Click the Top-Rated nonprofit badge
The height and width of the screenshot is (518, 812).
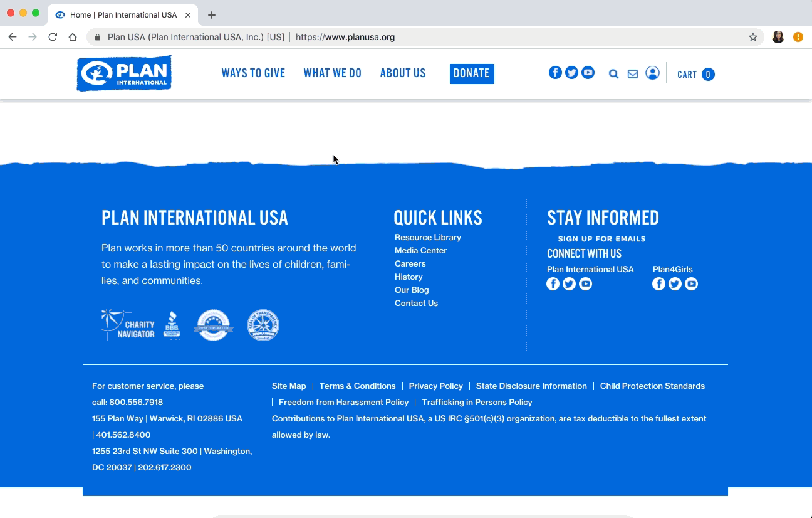pyautogui.click(x=214, y=325)
